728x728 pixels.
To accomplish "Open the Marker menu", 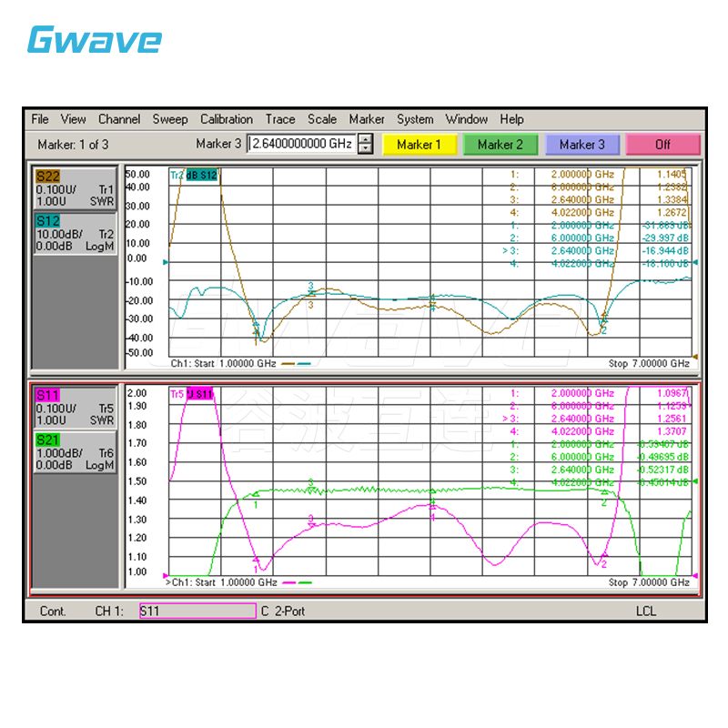I will (367, 119).
